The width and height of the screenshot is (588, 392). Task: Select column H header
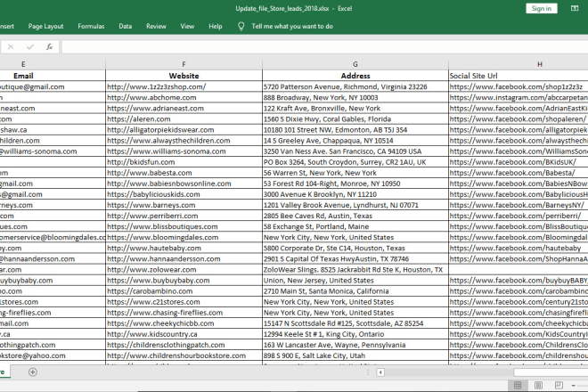tap(519, 64)
